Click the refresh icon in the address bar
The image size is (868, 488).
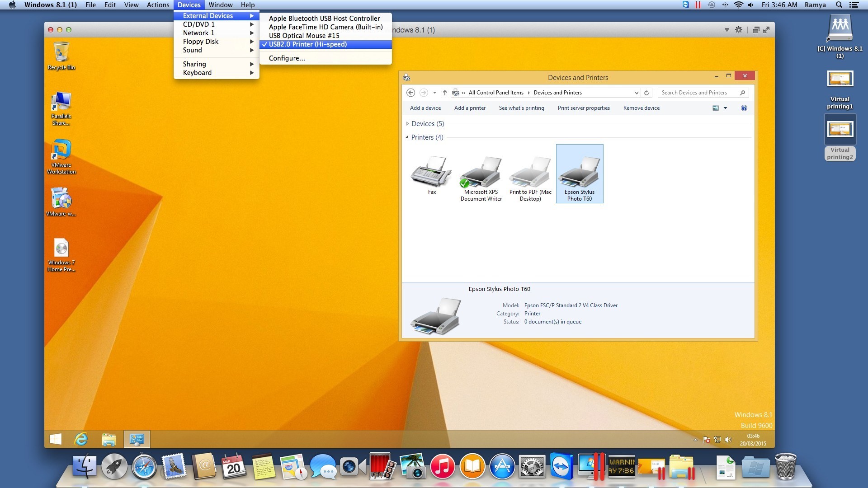[x=646, y=92]
